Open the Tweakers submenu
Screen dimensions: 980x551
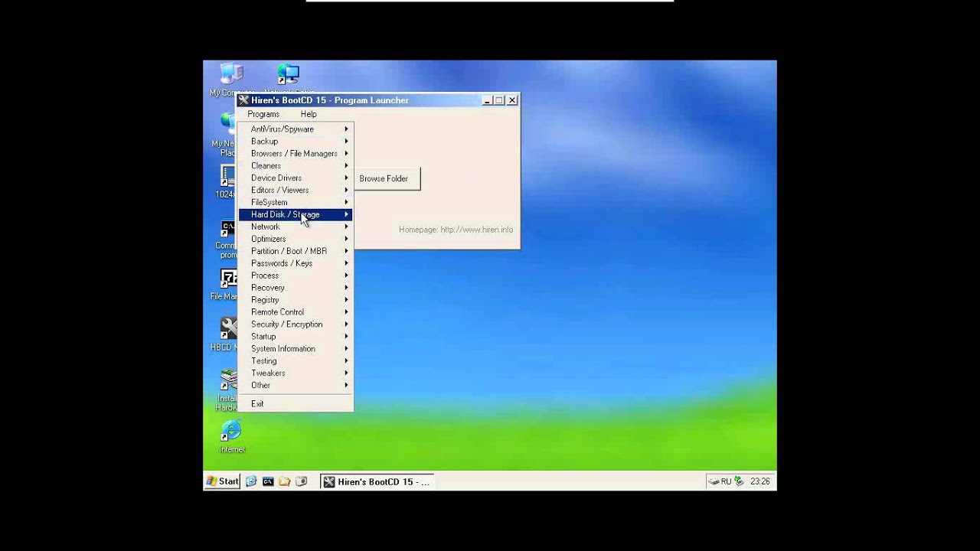point(296,373)
